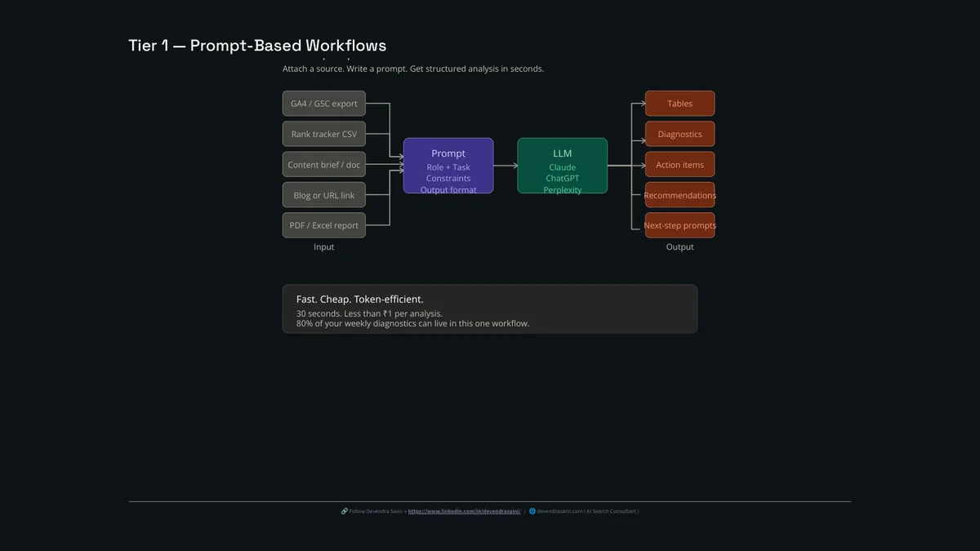Select the Tables output box

679,104
